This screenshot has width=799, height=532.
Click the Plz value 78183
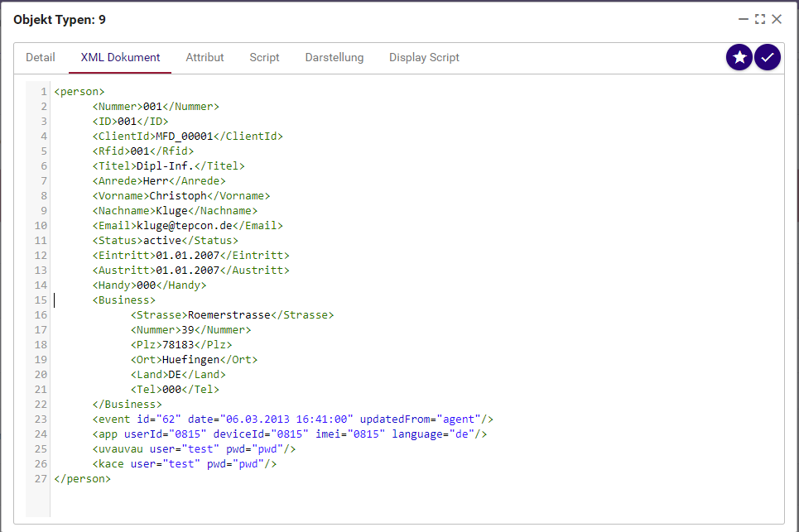point(178,345)
